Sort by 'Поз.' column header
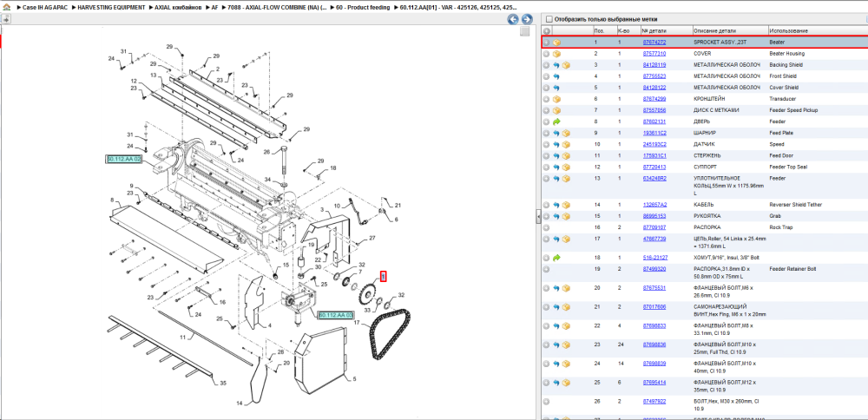The image size is (868, 420). (604, 31)
